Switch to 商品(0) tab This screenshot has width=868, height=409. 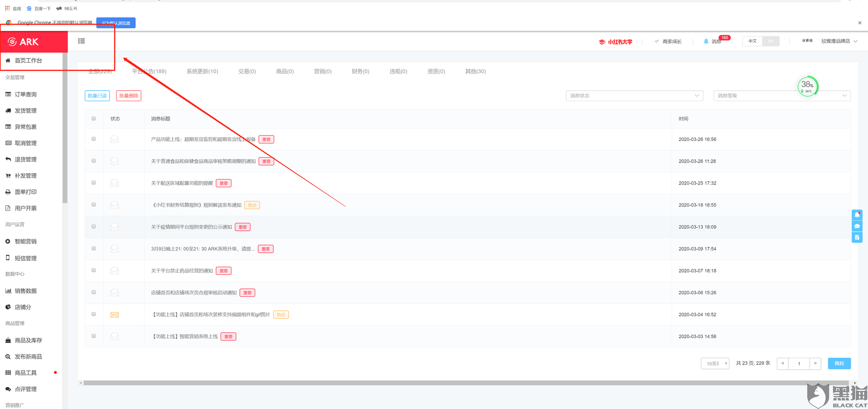(x=285, y=71)
